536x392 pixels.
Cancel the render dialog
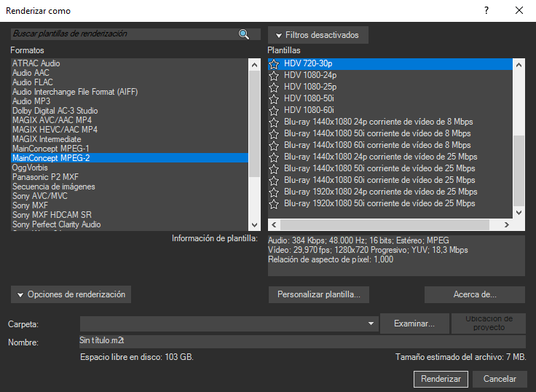pyautogui.click(x=500, y=379)
